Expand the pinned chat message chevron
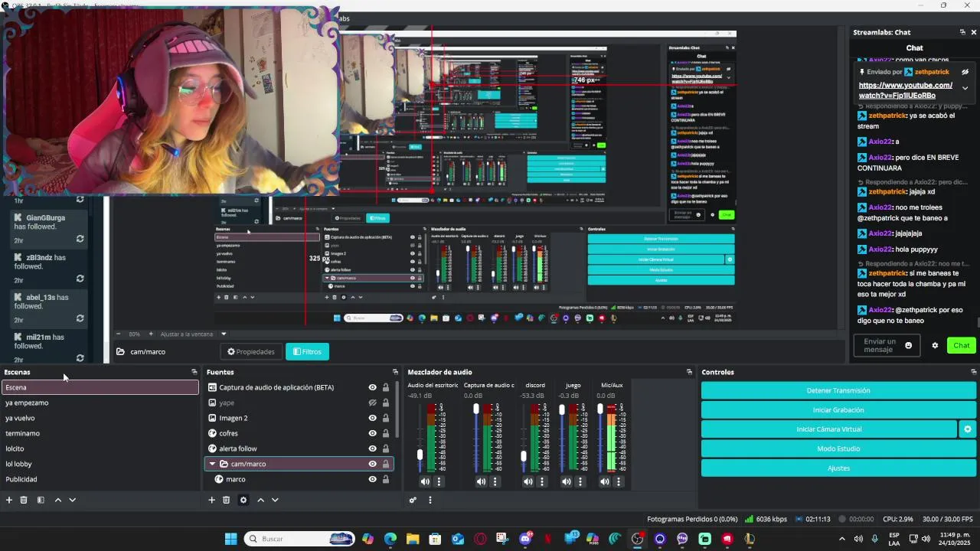Screen dimensions: 980x551 [965, 88]
